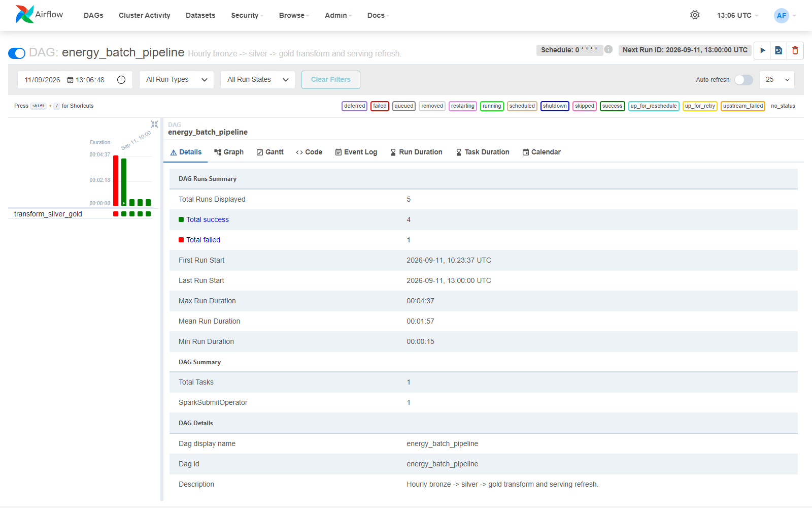Open the 25 runs count dropdown

777,80
